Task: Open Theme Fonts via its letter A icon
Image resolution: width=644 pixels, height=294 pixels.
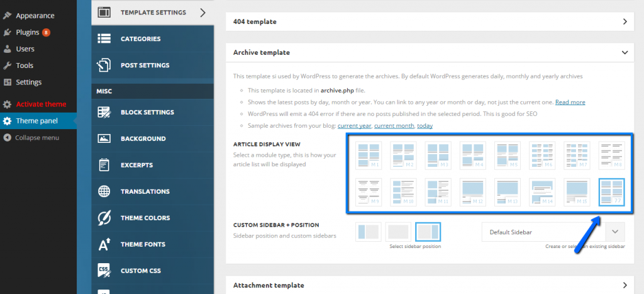Action: pos(104,244)
